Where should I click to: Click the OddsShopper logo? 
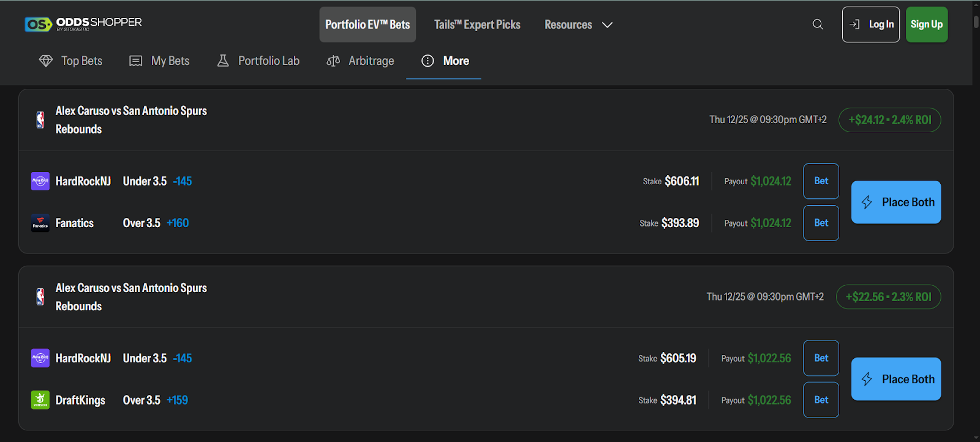(83, 24)
